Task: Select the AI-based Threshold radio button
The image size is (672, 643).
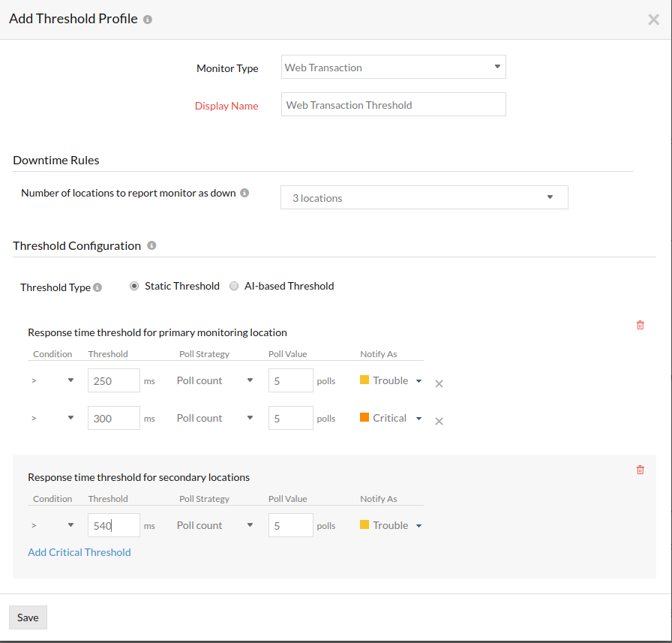Action: tap(234, 286)
